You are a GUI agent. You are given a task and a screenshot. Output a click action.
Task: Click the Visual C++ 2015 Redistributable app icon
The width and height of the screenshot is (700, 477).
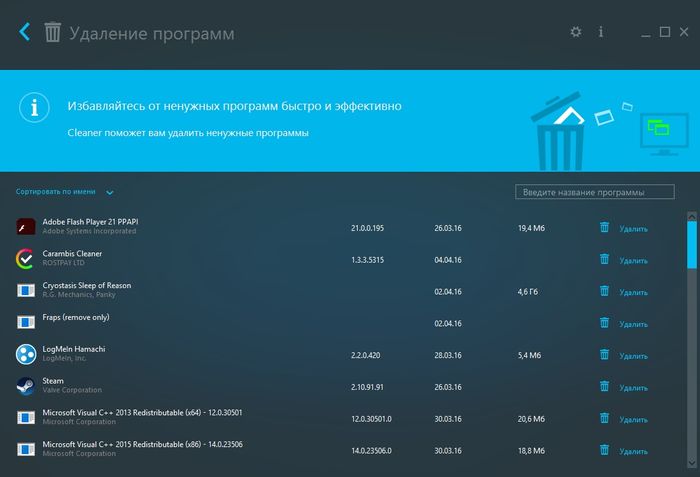(26, 449)
